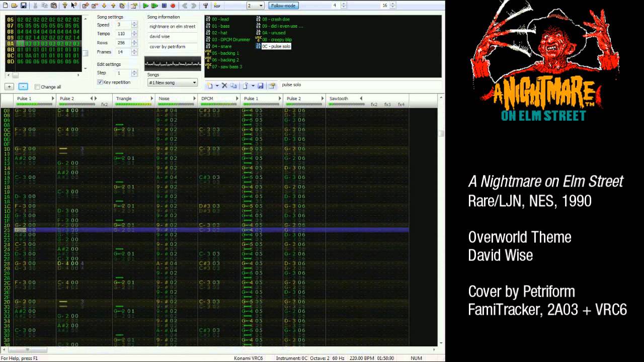
Task: Move the frame down with the down arrow icon
Action: coord(104,6)
